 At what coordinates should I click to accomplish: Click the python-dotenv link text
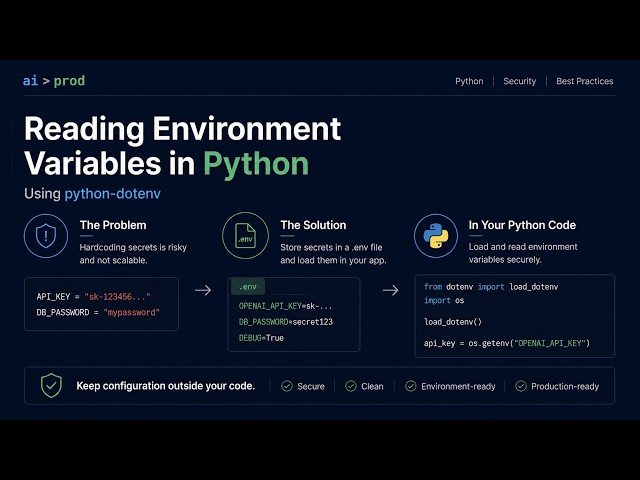coord(113,193)
